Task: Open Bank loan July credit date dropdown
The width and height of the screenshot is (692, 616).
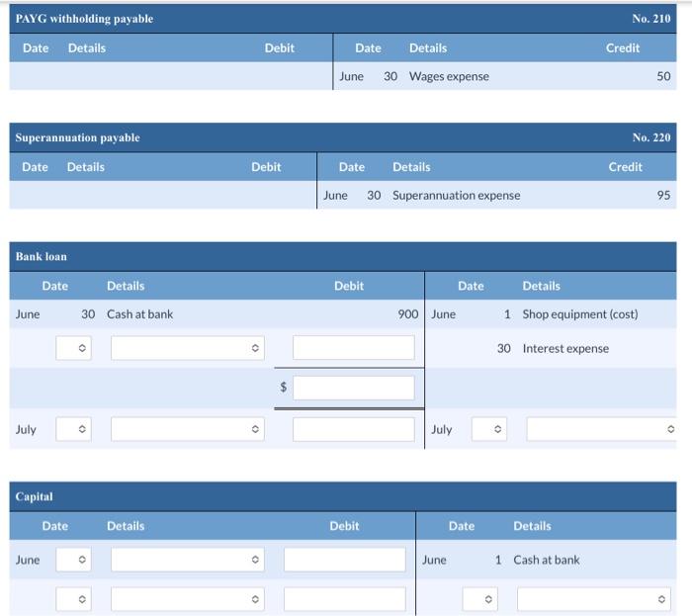Action: (489, 429)
